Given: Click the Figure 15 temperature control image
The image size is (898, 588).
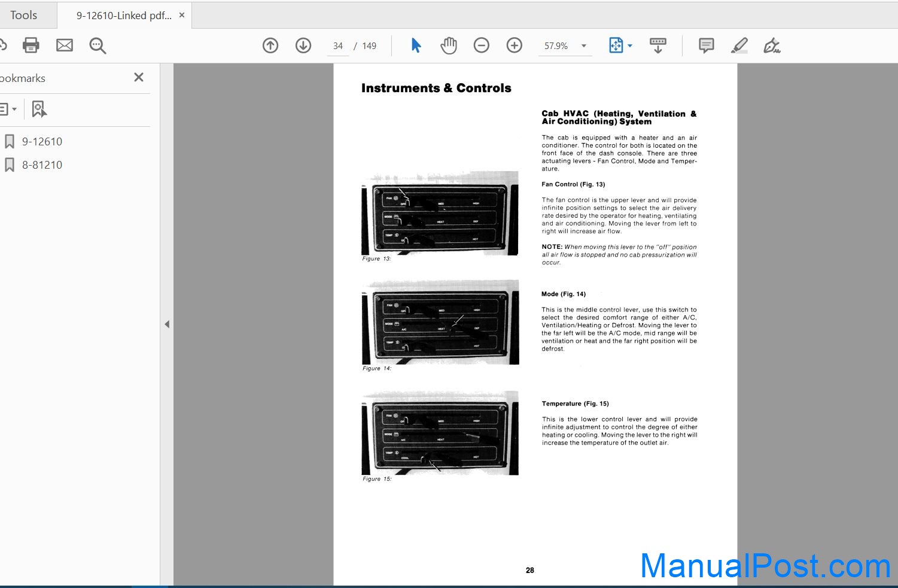Looking at the screenshot, I should click(x=440, y=433).
